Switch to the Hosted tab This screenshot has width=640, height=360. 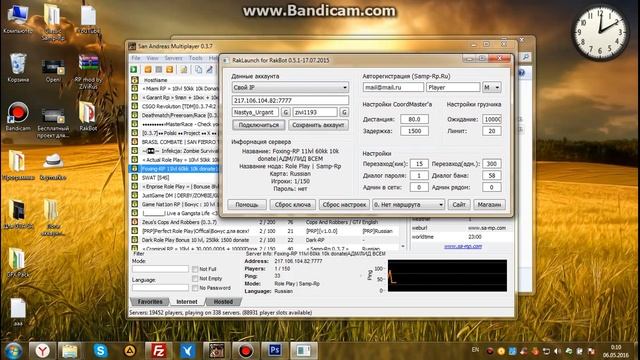pyautogui.click(x=223, y=302)
